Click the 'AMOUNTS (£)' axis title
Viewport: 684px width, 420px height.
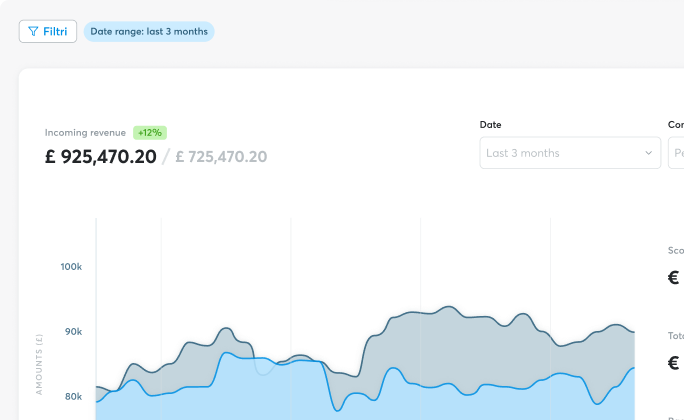coord(39,364)
